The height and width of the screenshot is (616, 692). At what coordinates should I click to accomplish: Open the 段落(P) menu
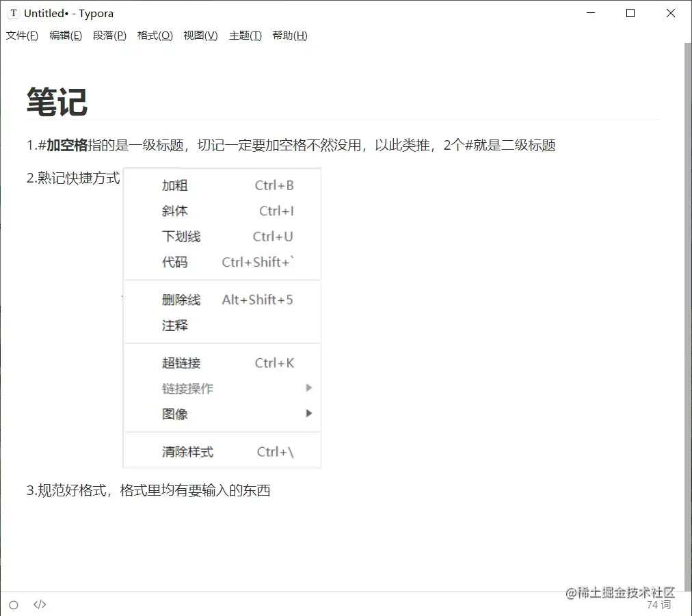109,36
